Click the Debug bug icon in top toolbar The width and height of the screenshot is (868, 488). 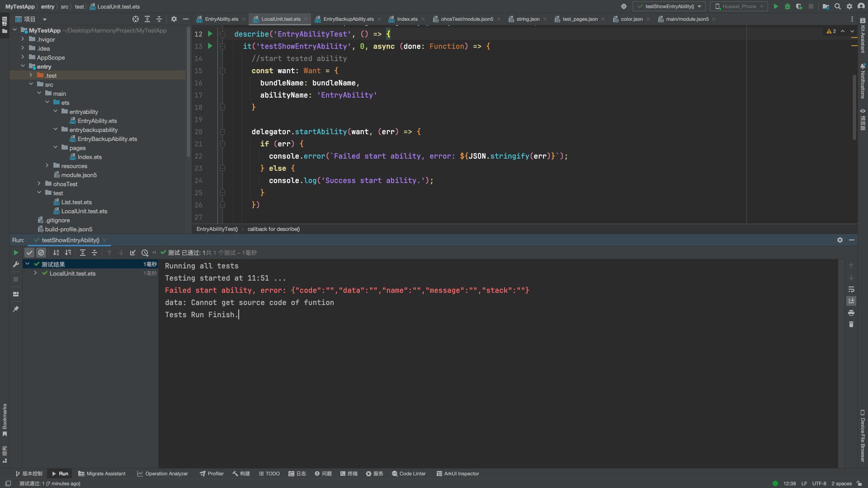[788, 6]
